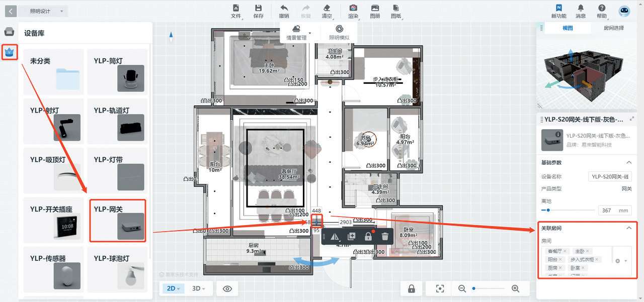Open the notifications (消息) bell icon
644x302 pixels.
click(581, 9)
